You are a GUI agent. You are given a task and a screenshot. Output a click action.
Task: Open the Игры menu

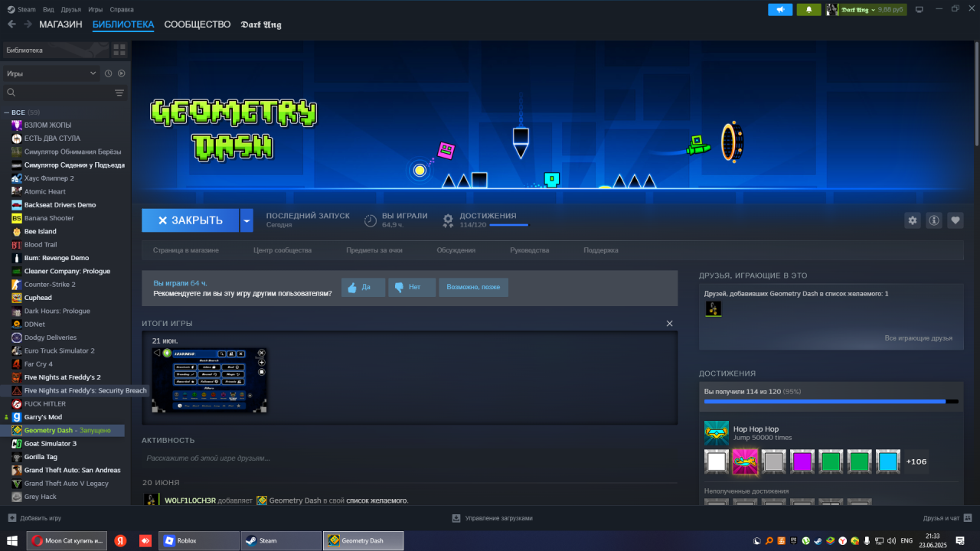click(96, 9)
